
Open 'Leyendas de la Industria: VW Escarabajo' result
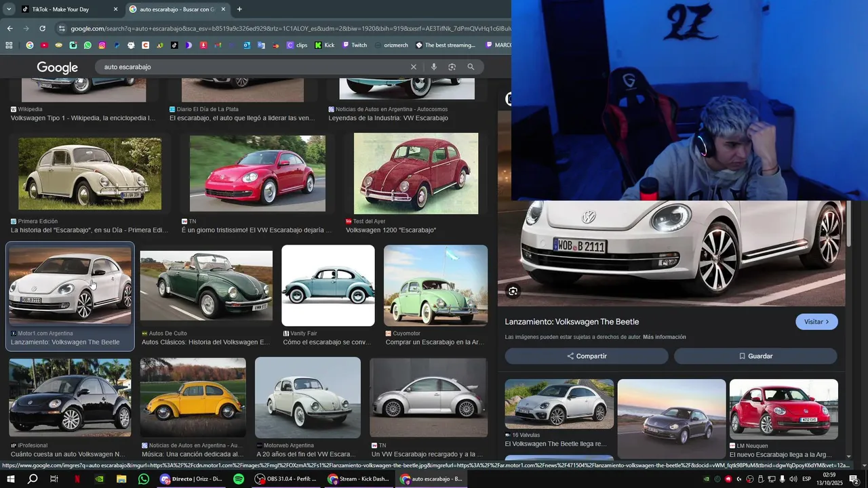click(389, 118)
